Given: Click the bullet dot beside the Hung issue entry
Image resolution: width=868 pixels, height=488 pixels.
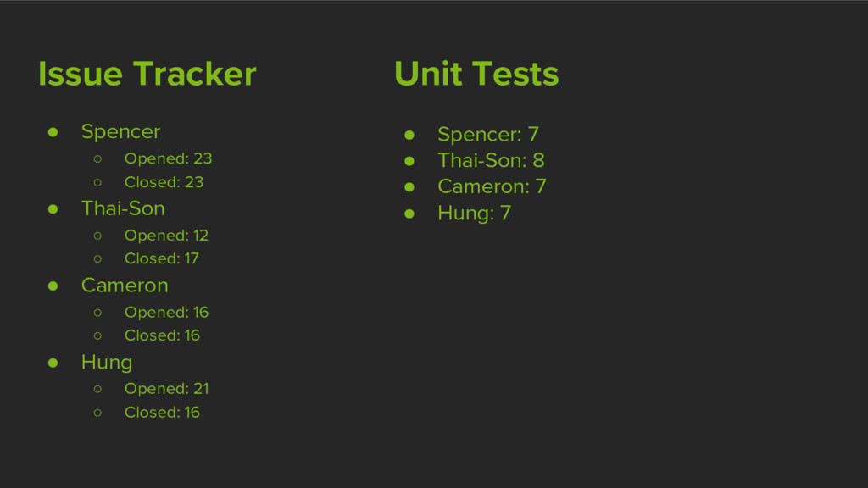Looking at the screenshot, I should tap(53, 363).
